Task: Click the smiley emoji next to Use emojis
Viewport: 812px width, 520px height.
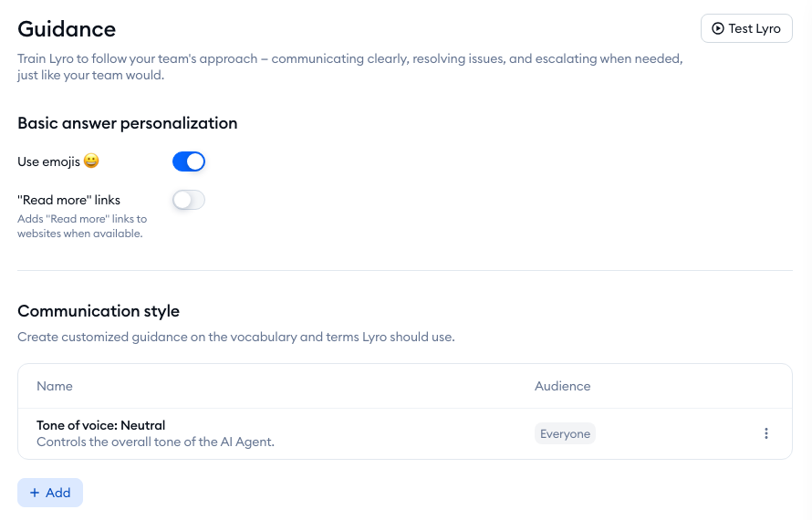Action: [x=90, y=161]
